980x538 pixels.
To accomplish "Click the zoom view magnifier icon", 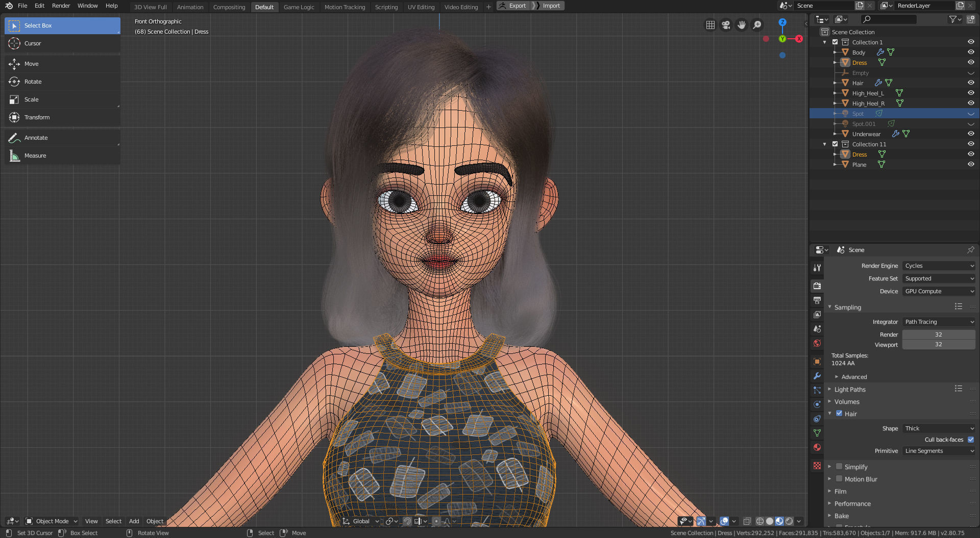I will tap(757, 25).
